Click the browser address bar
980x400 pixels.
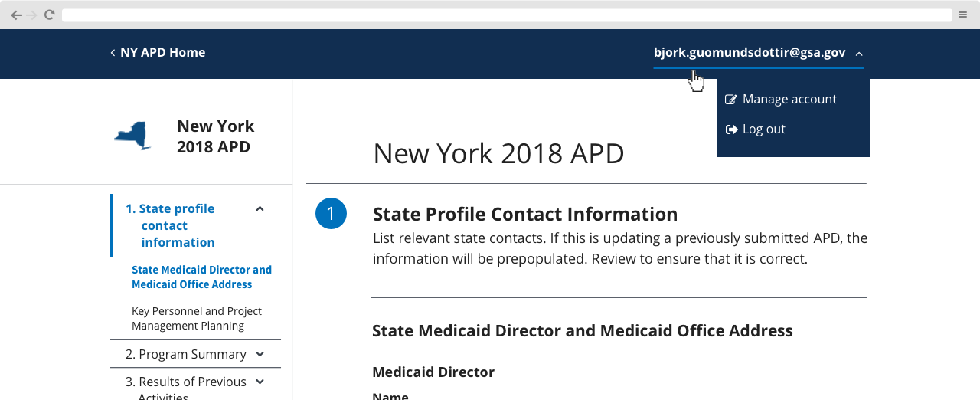(x=507, y=15)
